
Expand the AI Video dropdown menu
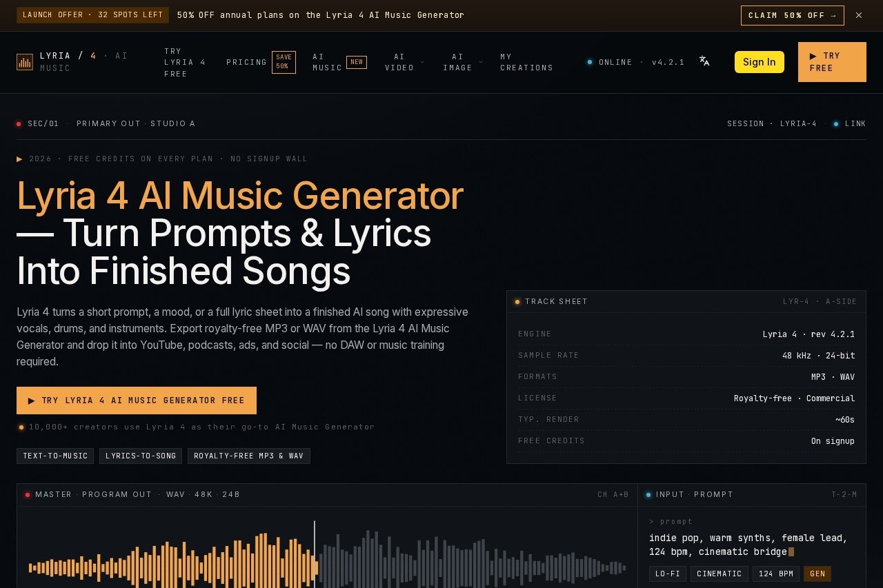(405, 62)
